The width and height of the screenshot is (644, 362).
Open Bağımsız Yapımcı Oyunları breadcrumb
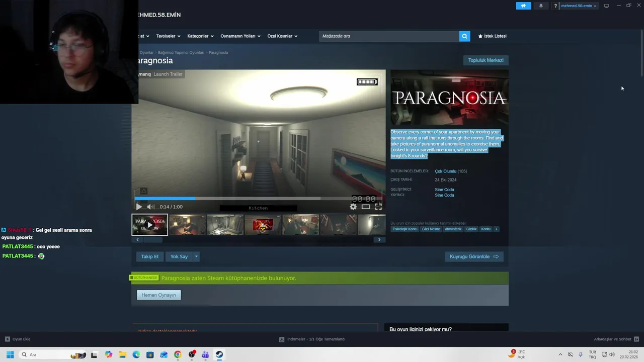point(181,52)
